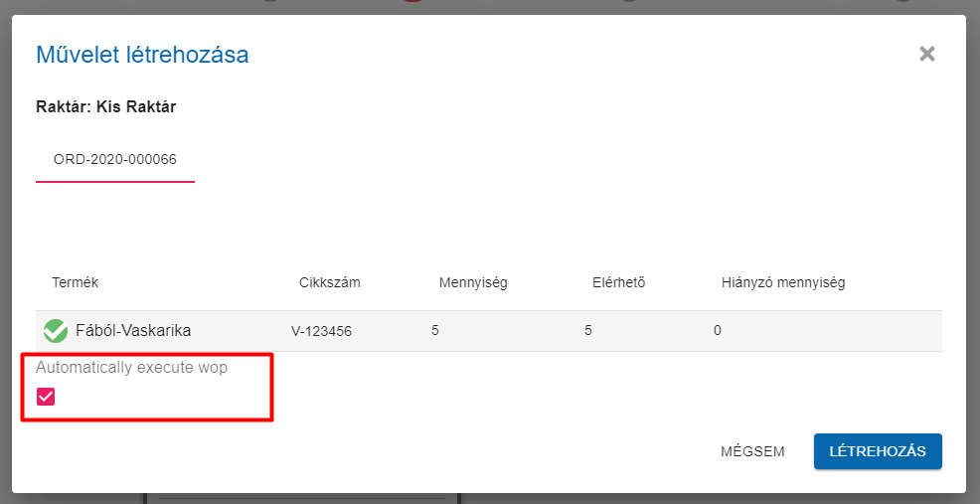Select the Fából-Vaskarika product name
The height and width of the screenshot is (504, 980).
coord(133,330)
